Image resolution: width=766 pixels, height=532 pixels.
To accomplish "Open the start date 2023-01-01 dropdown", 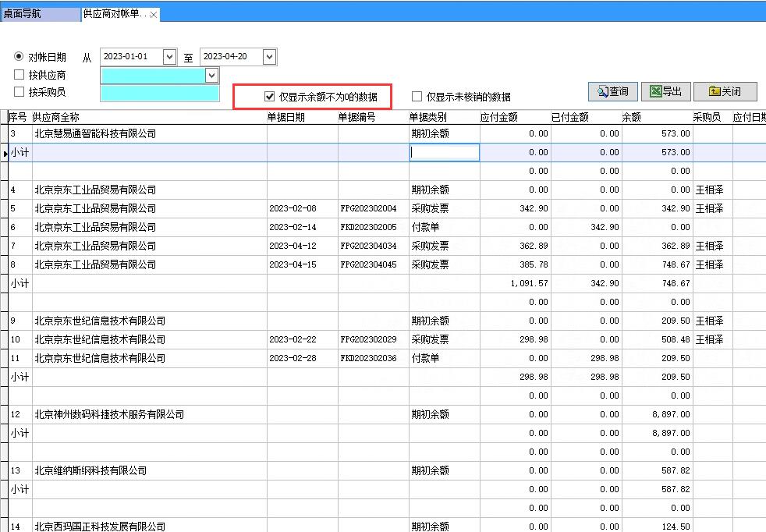I will [x=168, y=56].
